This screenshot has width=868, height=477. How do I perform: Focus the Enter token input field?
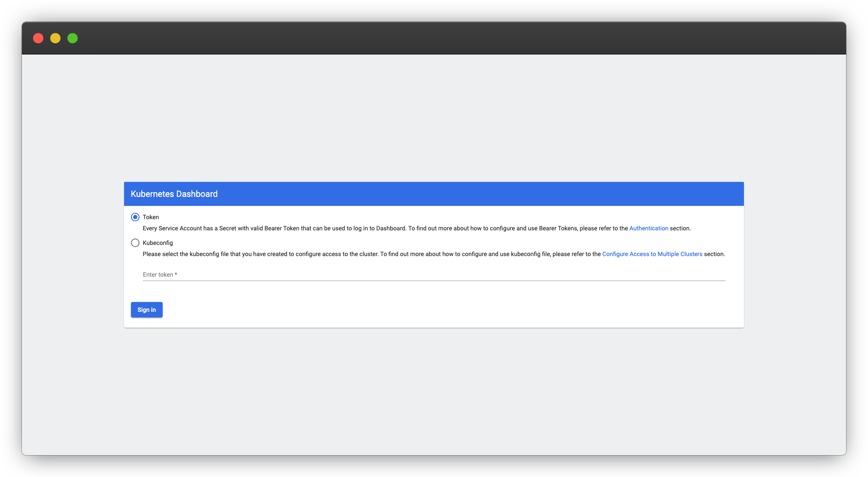point(434,275)
